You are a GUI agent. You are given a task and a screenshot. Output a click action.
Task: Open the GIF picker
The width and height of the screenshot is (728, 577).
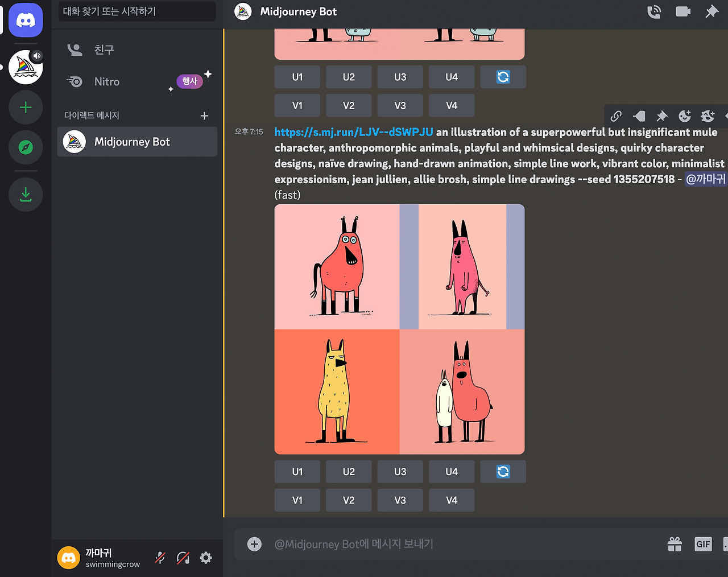(x=704, y=544)
